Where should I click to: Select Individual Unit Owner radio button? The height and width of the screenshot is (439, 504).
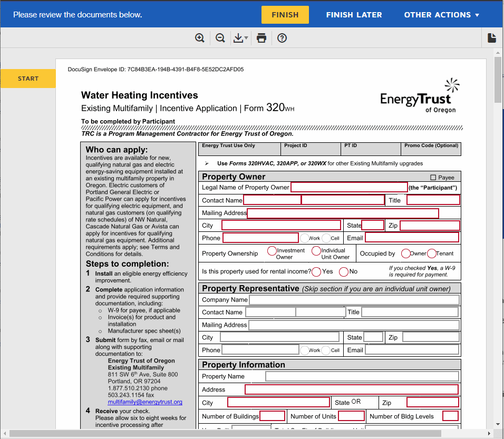tap(316, 251)
